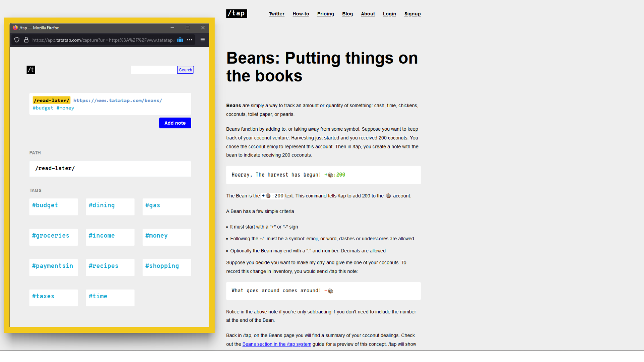Minimize the Firefox capture window

172,27
